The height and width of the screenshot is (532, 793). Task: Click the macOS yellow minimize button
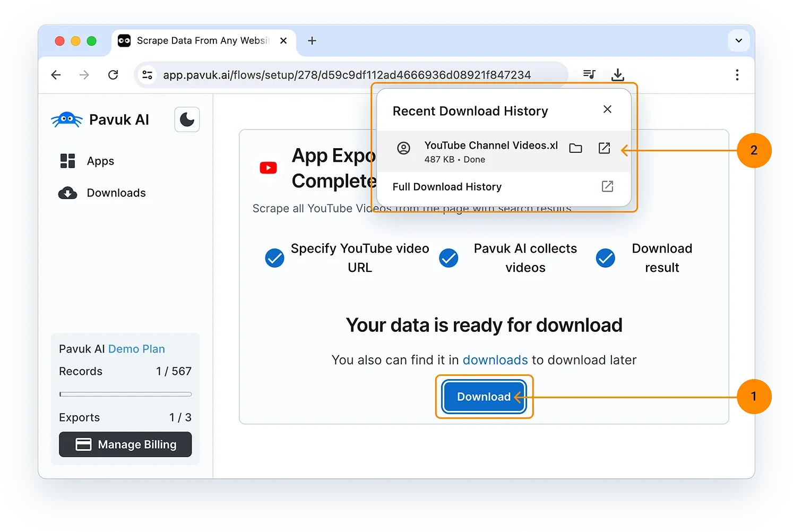pos(76,41)
